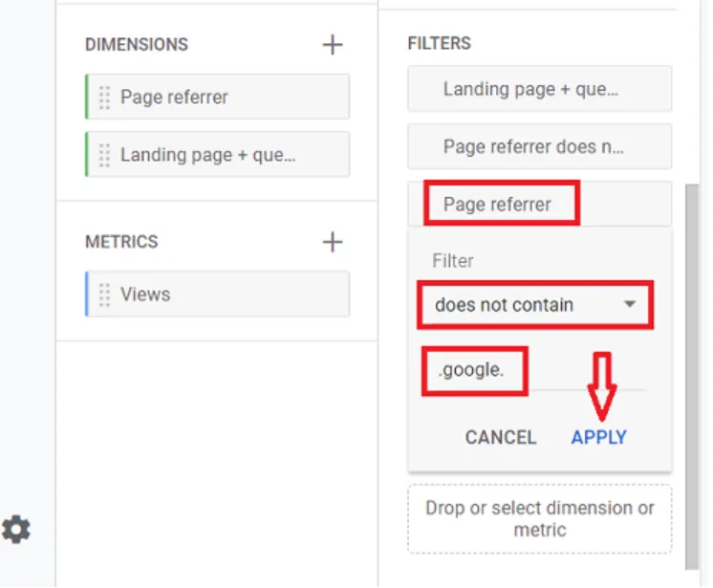Screen dimensions: 713x588
Task: Click the FILTERS section heading
Action: (x=439, y=44)
